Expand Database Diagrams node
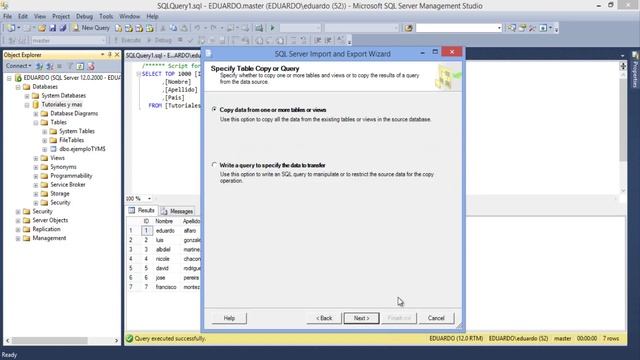This screenshot has height=360, width=640. [36, 113]
